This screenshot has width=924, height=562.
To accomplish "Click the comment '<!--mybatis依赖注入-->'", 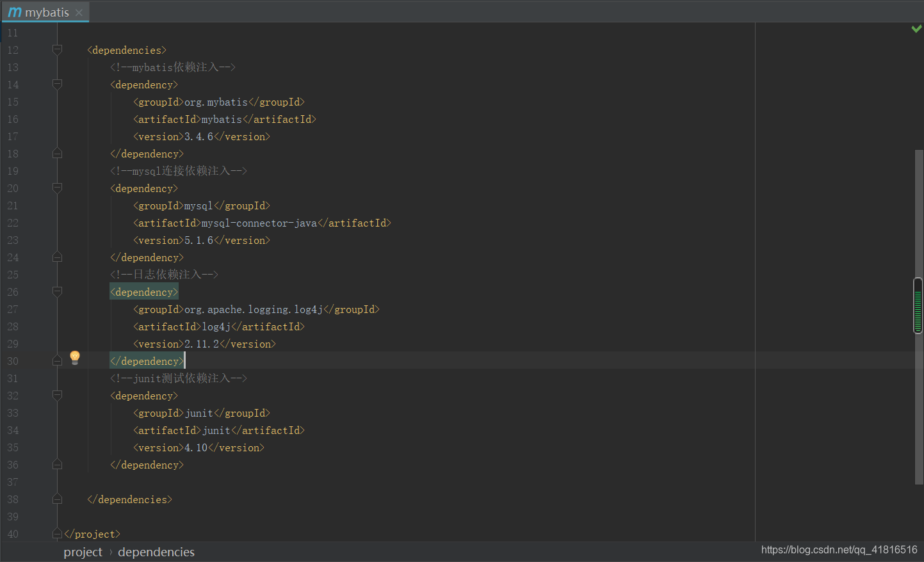I will 173,67.
